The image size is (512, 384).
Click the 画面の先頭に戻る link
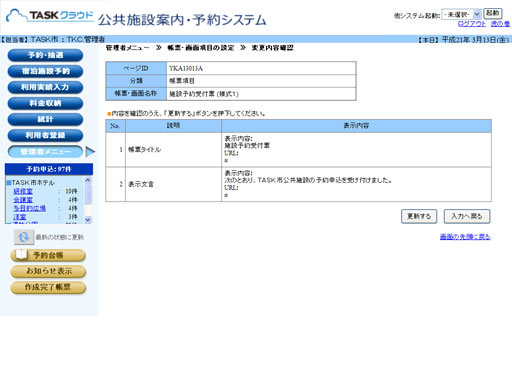pos(465,237)
